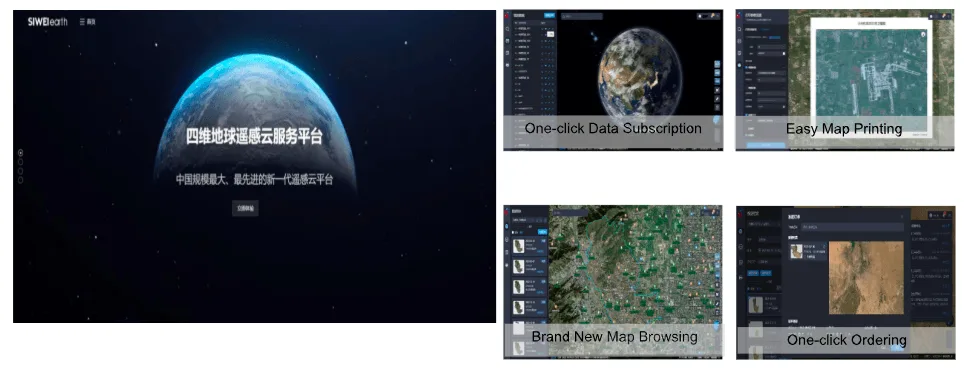This screenshot has height=371, width=965.
Task: Click the blue button above Map Browsing results
Action: 542,232
